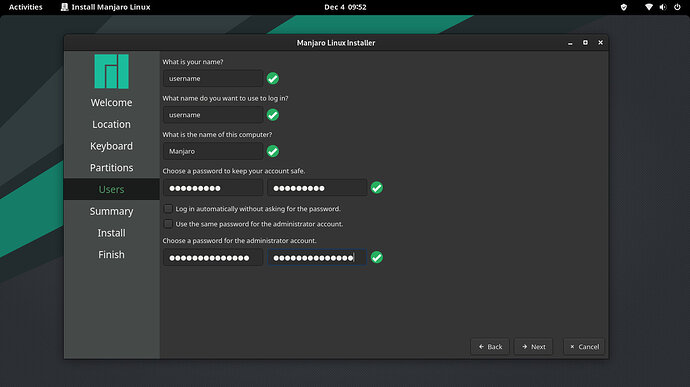Click the Next button
Screen dimensions: 690x387
click(533, 346)
